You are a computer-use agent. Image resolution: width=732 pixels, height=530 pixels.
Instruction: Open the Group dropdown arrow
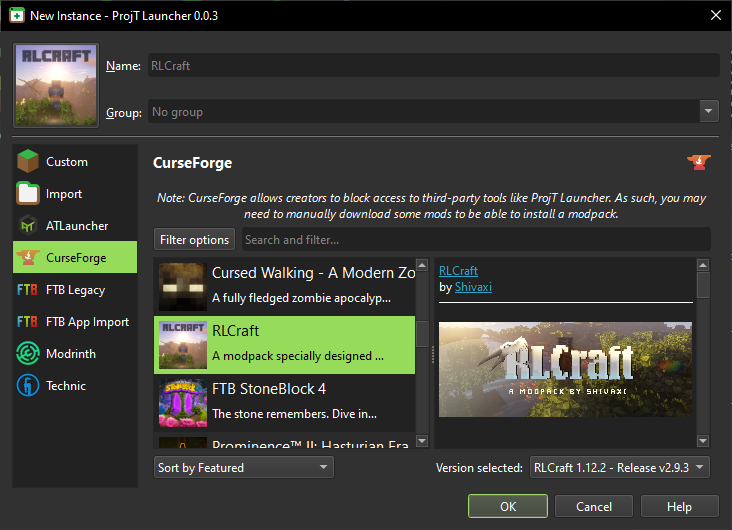(x=709, y=111)
